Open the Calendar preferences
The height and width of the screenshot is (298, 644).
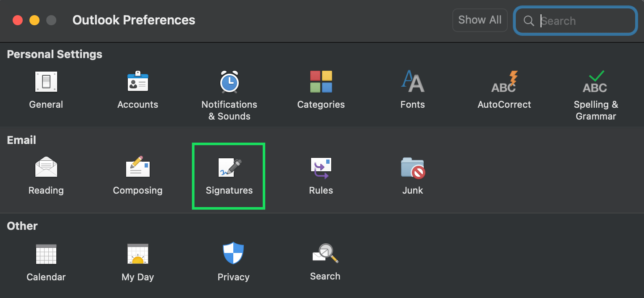(46, 261)
